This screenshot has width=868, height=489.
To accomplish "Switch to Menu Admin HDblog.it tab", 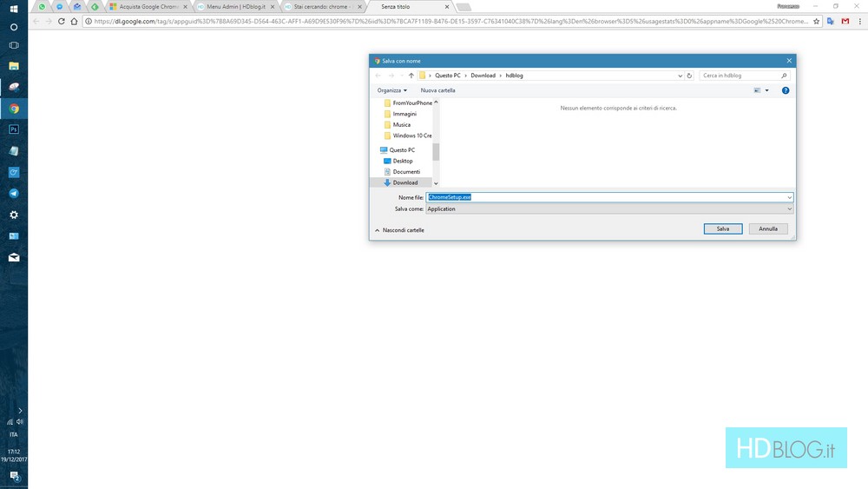I will point(236,7).
